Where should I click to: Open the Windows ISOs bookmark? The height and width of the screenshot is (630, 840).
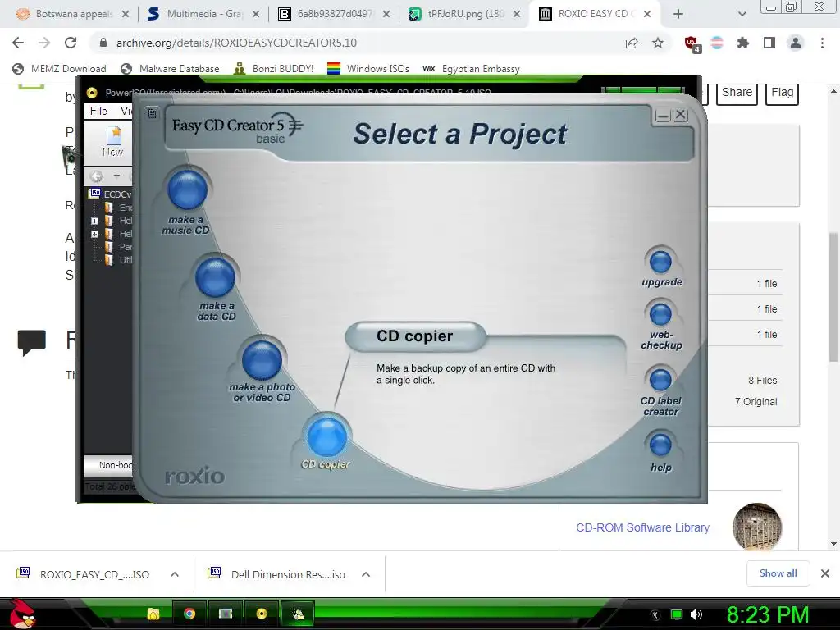pyautogui.click(x=368, y=69)
